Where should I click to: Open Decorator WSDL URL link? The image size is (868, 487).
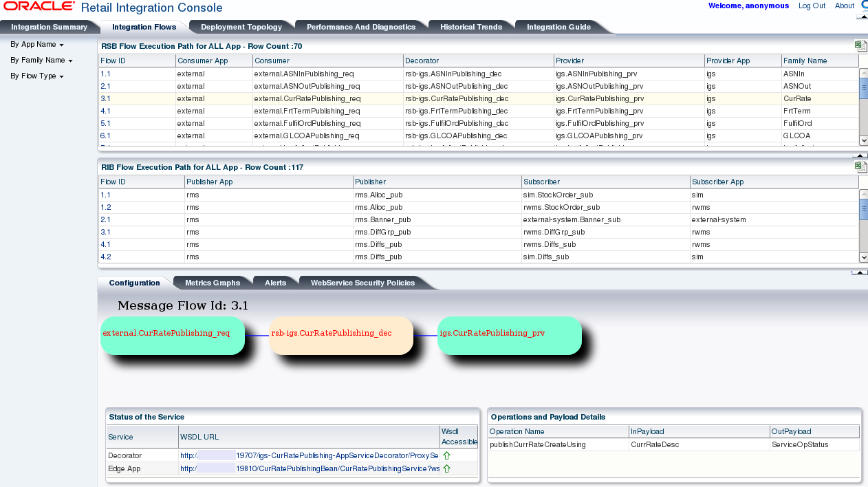pos(310,455)
